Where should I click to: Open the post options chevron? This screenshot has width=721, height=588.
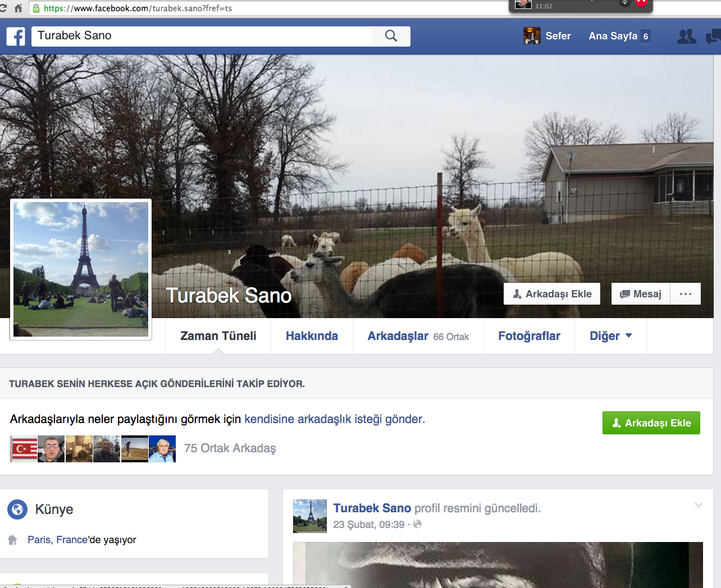[x=699, y=505]
